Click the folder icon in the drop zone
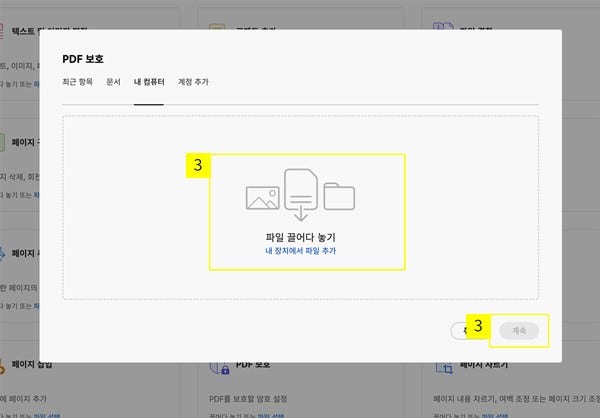600x418 pixels. tap(339, 197)
